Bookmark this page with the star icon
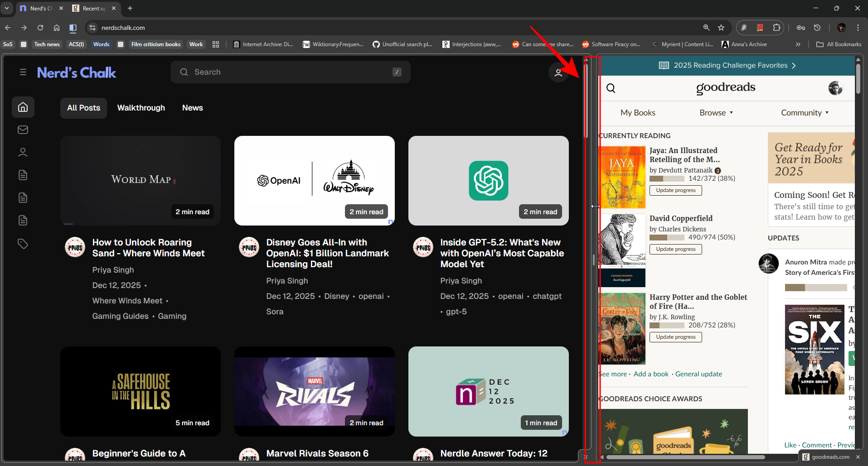868x466 pixels. 721,28
